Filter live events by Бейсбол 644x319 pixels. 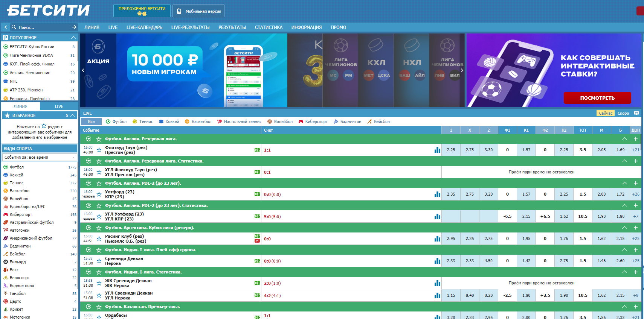tap(378, 122)
